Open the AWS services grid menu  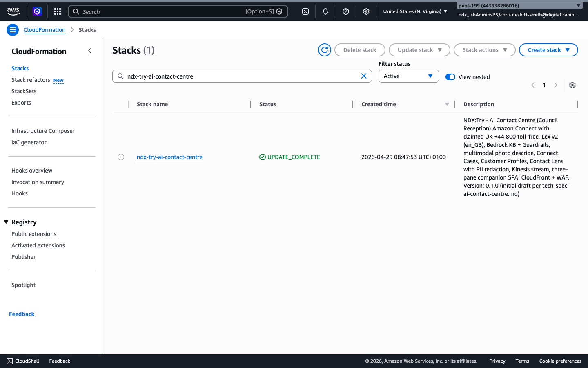tap(58, 11)
